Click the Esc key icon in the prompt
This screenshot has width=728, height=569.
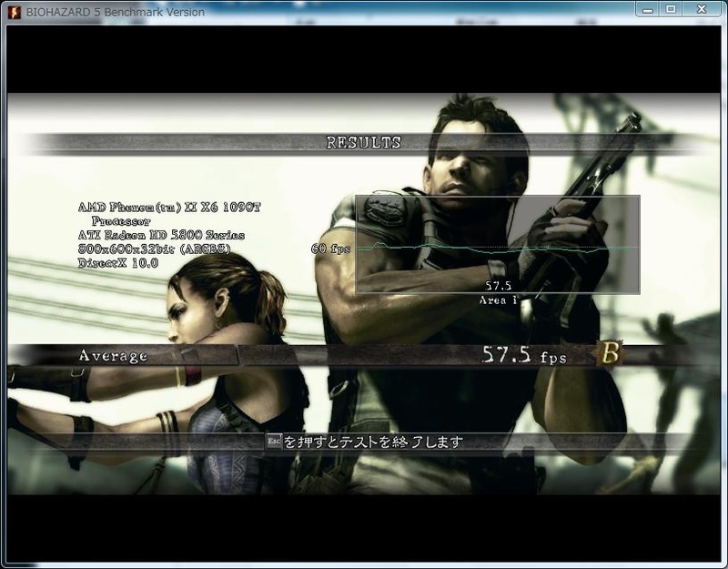tap(274, 441)
